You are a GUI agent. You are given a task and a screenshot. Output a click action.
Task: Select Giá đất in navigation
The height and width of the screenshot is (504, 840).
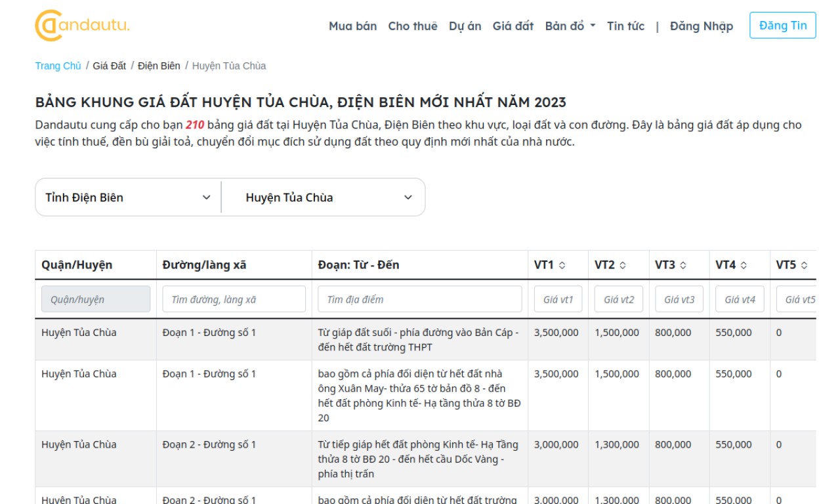click(513, 26)
